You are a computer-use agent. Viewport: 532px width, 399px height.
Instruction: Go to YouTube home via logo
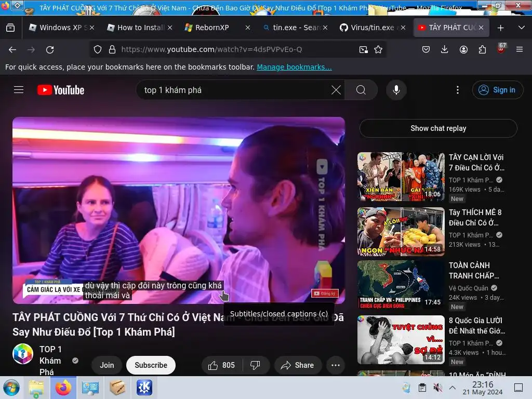tap(61, 90)
